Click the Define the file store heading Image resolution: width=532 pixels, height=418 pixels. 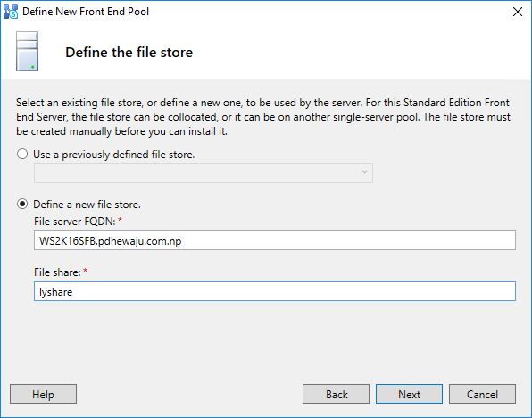[129, 53]
